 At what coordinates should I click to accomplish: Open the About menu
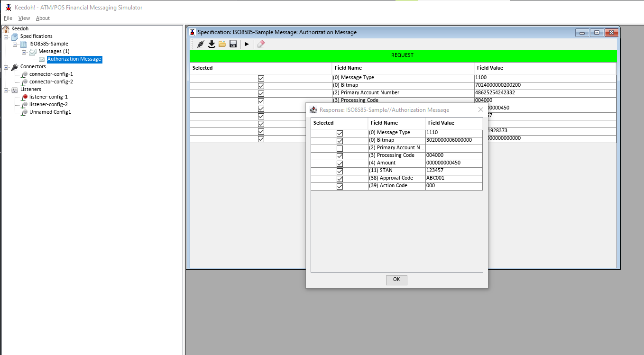pos(43,18)
